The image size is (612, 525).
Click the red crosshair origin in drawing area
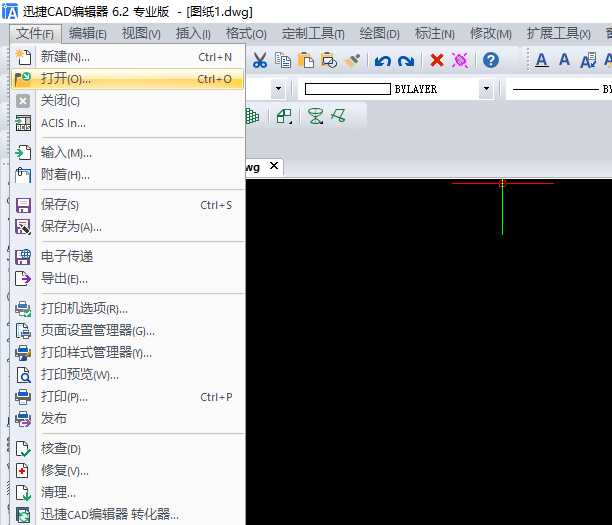502,183
